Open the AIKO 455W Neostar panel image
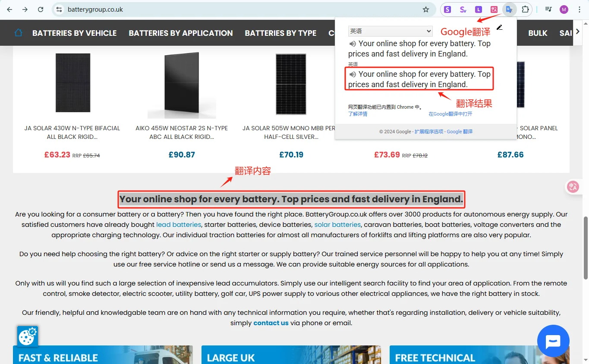Image resolution: width=589 pixels, height=364 pixels. coord(182,85)
